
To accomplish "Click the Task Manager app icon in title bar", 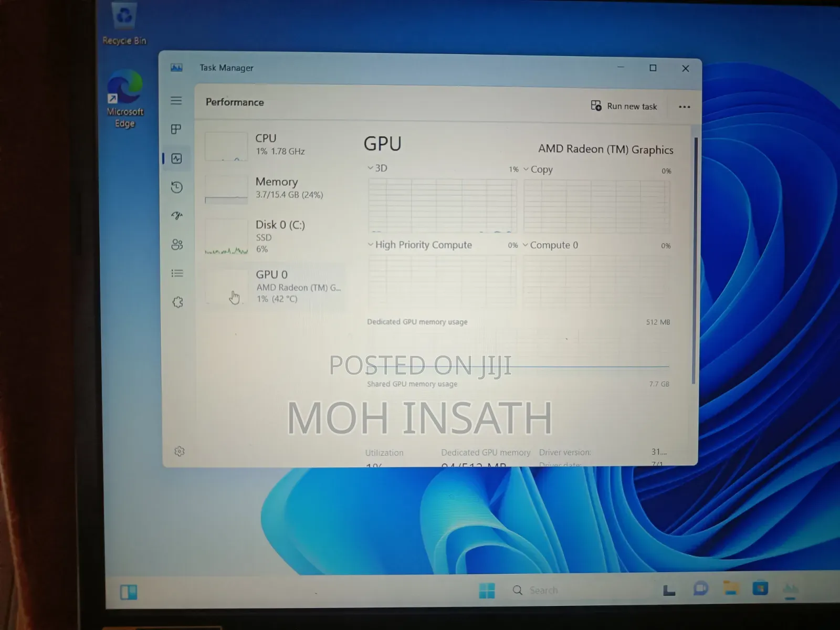I will (176, 67).
